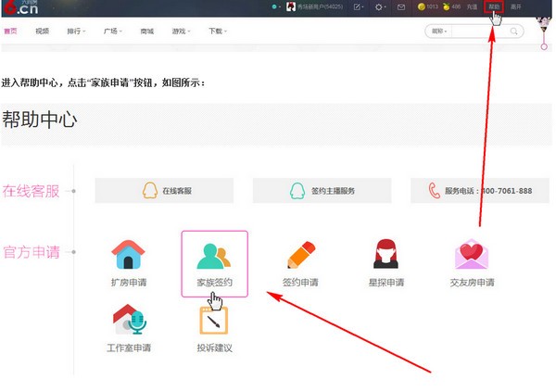Click the search magnifier icon

pyautogui.click(x=514, y=31)
